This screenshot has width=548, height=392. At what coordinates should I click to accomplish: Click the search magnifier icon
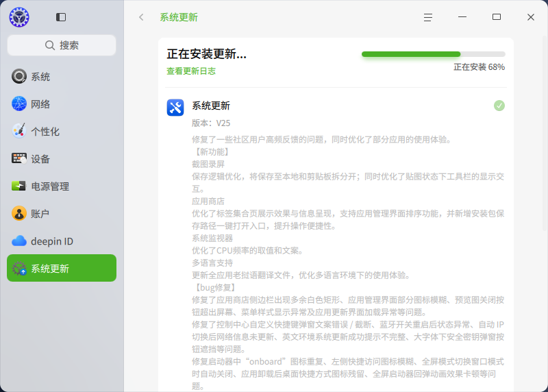click(x=50, y=45)
